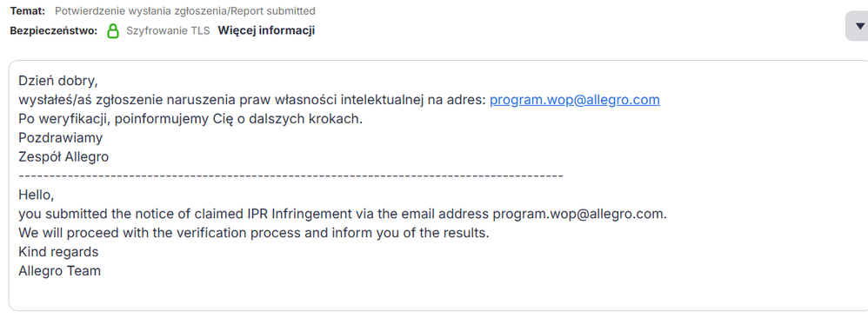Click the Pozdrawiamy closing line
This screenshot has height=318, width=868.
60,138
